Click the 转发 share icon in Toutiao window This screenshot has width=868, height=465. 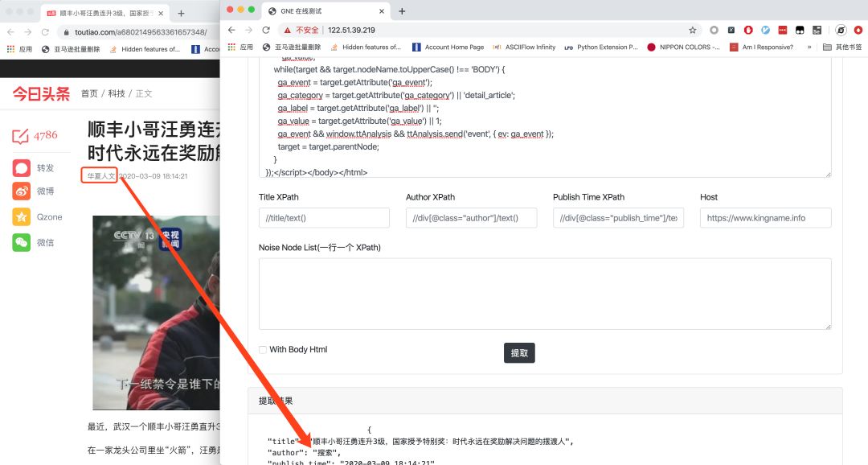click(x=22, y=168)
